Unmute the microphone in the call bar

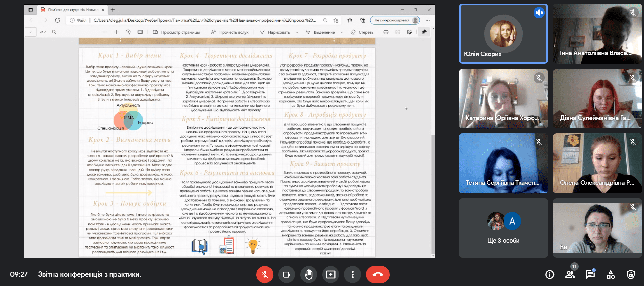click(264, 275)
